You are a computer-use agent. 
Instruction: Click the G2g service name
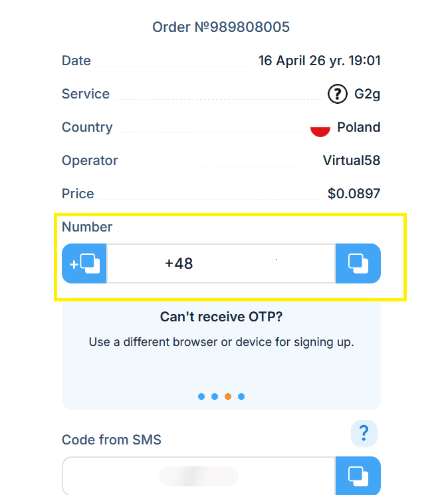(x=367, y=94)
